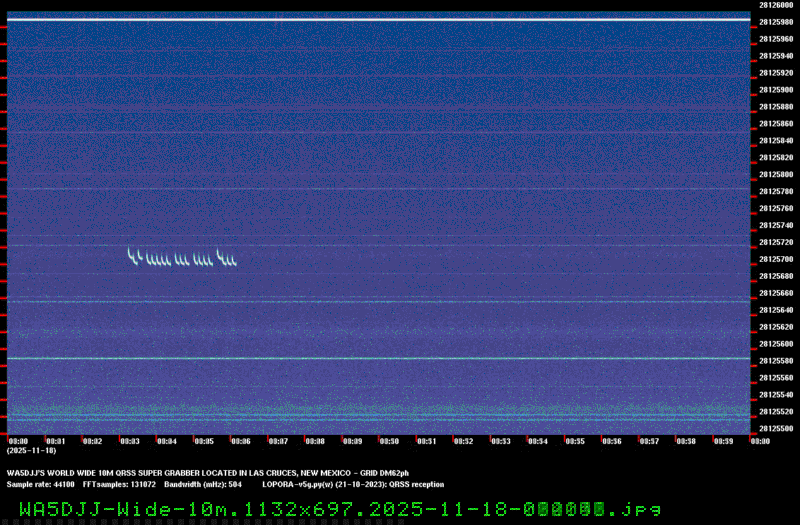Click the 28125800 frequency scale label
800x525 pixels.
[775, 174]
